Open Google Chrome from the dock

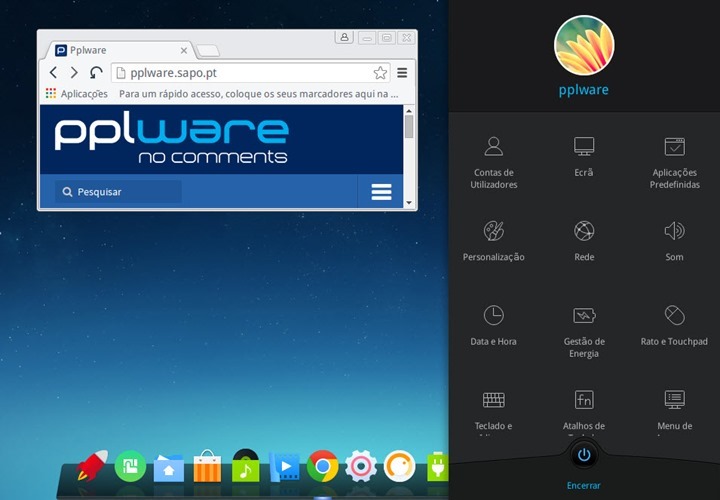pyautogui.click(x=323, y=466)
